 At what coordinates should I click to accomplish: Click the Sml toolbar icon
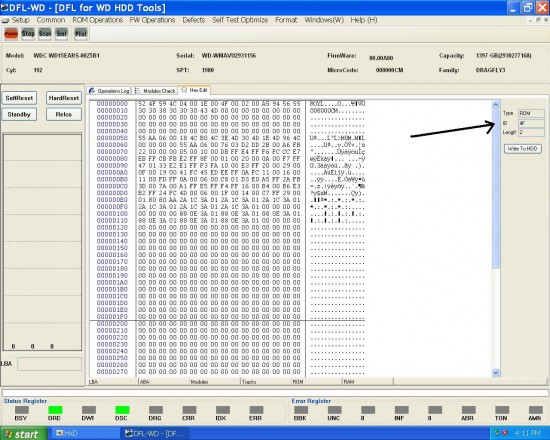tap(61, 34)
